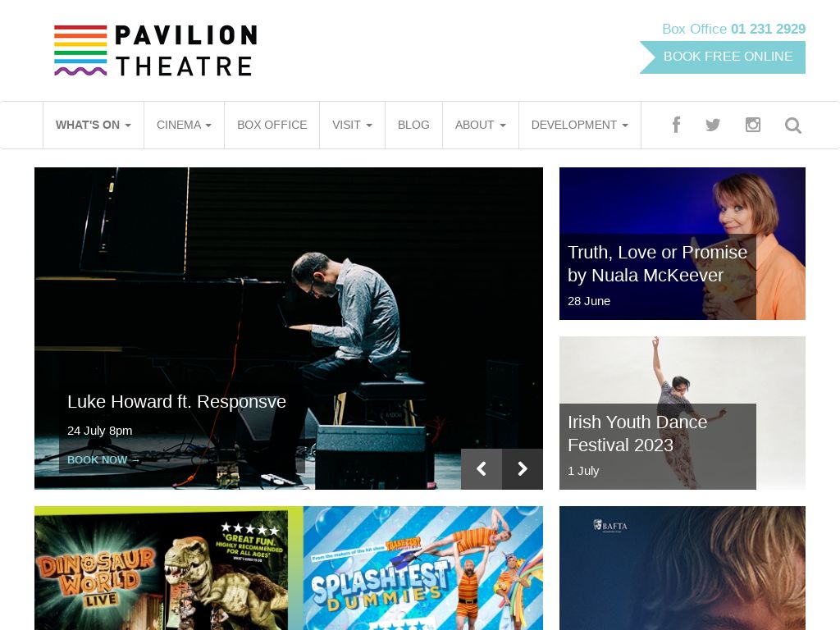
Task: Click the Pavilion Theatre rainbow logo
Action: [155, 50]
